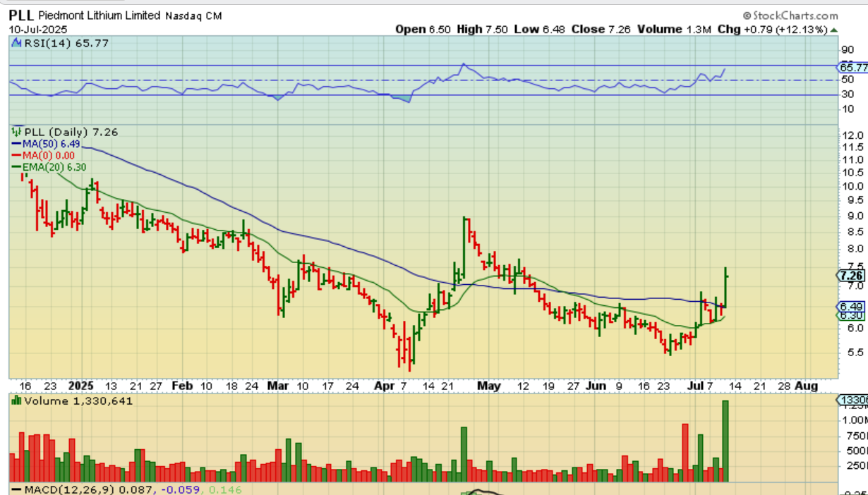Click the red MA(0) line swatch
Screen dimensions: 868x495
18,155
